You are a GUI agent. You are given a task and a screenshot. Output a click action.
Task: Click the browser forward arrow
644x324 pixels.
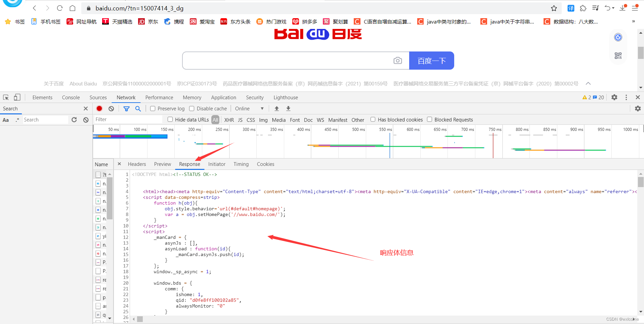(x=47, y=8)
